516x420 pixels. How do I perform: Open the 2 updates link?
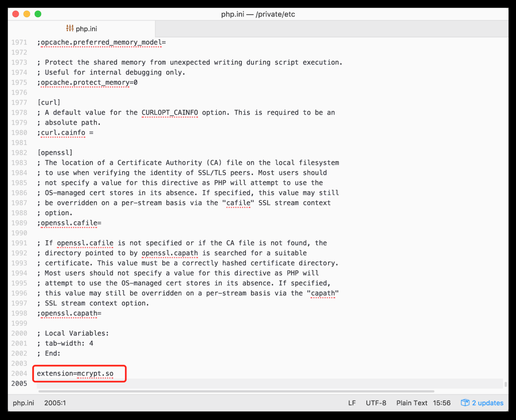tap(487, 403)
